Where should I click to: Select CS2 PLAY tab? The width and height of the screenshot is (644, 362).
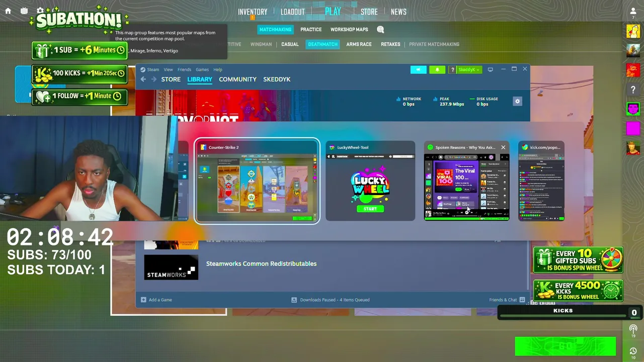[333, 11]
